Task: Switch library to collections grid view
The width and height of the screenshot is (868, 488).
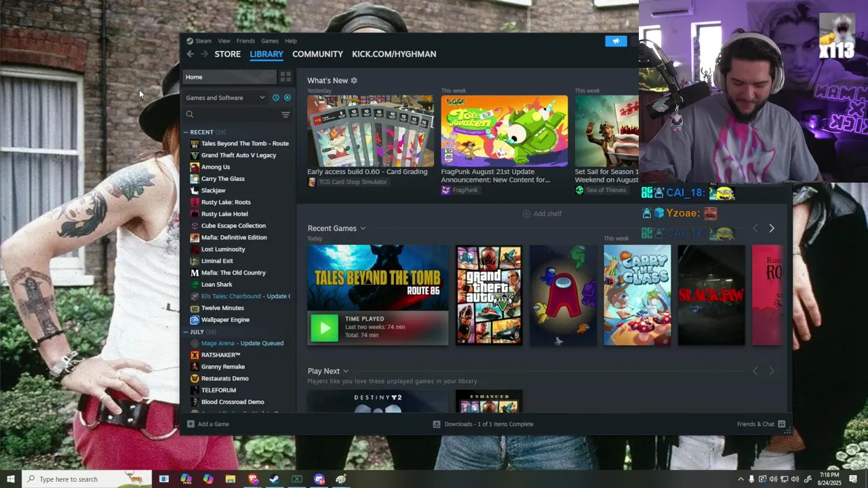Action: [x=285, y=77]
